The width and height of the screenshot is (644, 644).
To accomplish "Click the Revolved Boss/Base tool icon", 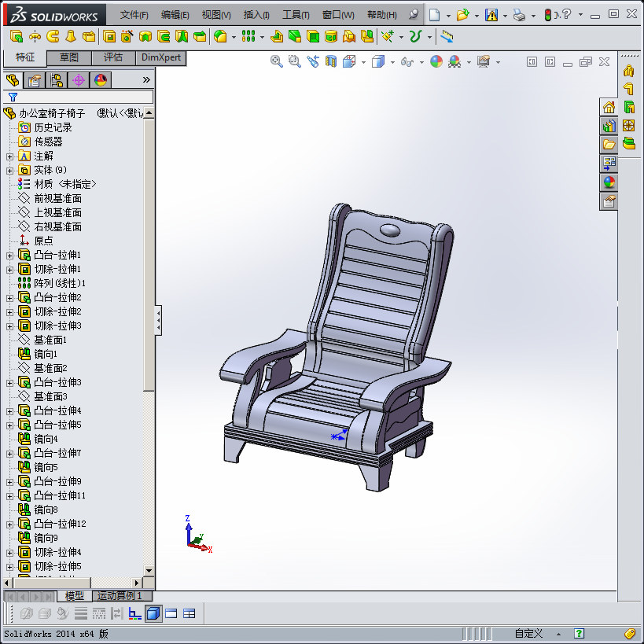I will (35, 36).
